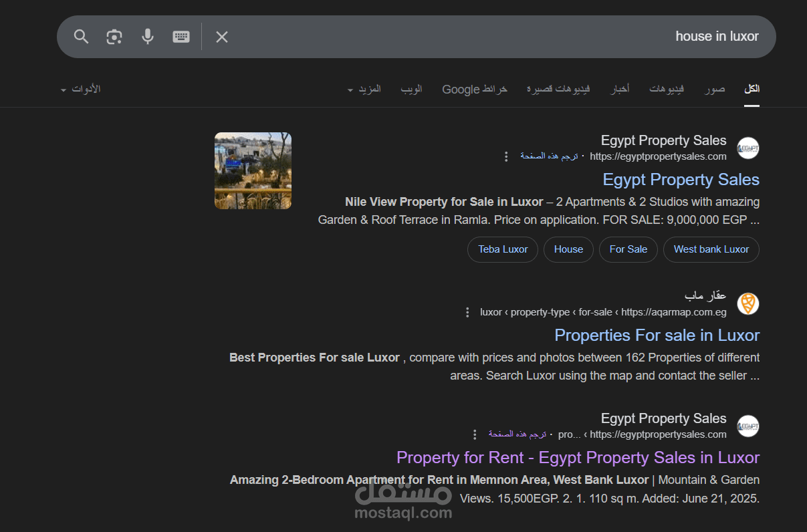Click the aqarmap.com.eg URL breadcrumb
The width and height of the screenshot is (807, 532).
pyautogui.click(x=603, y=312)
